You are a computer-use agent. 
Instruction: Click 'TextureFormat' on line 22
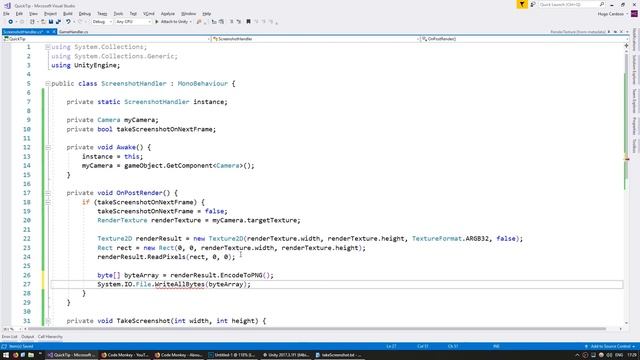(437, 239)
